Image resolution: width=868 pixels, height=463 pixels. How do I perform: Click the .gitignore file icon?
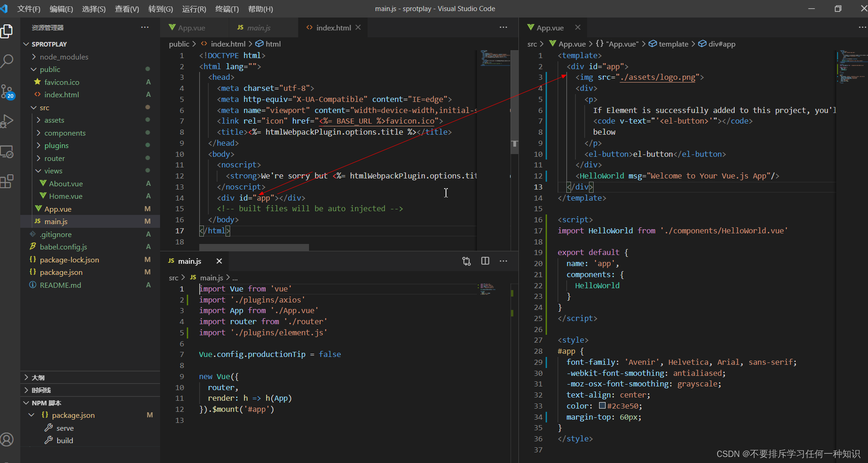(x=33, y=234)
